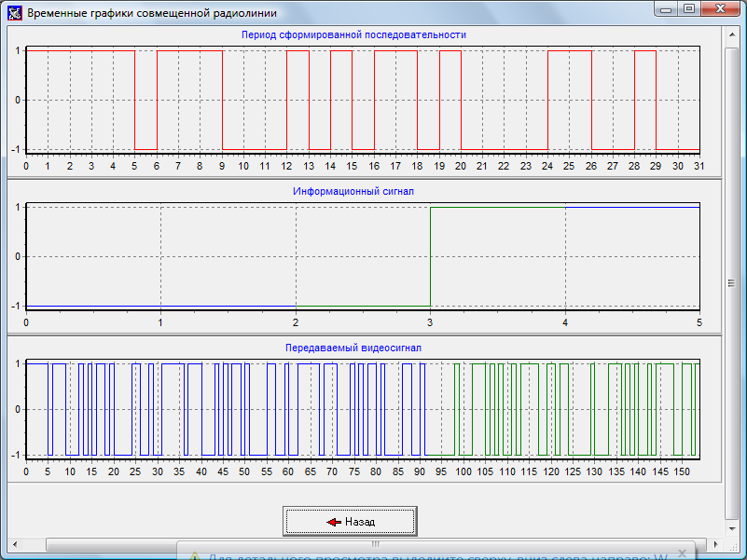Click the warning icon in the hint bar
The image size is (747, 560).
point(196,555)
